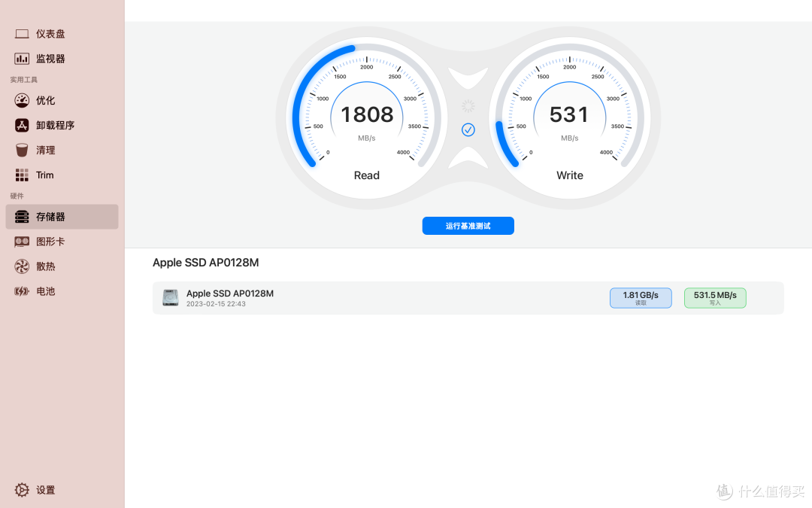Open 设置 at the sidebar bottom
The width and height of the screenshot is (812, 508).
62,490
